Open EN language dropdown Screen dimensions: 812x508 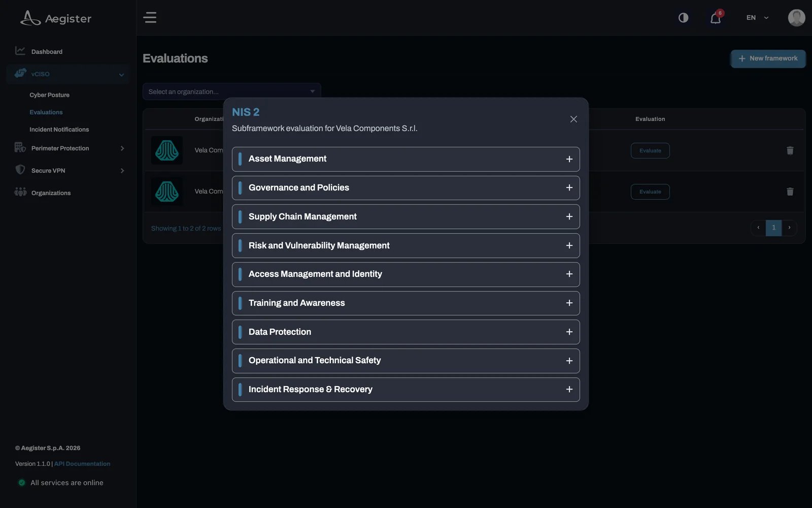[x=757, y=18]
